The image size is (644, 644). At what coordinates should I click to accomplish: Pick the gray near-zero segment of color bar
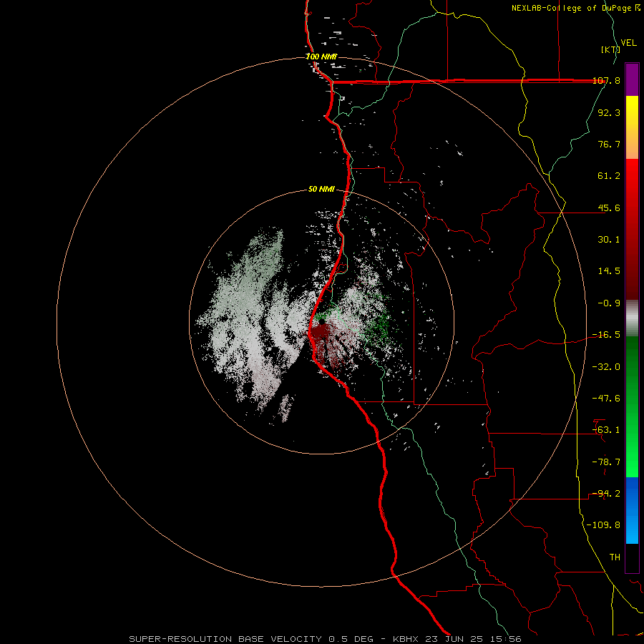click(632, 318)
